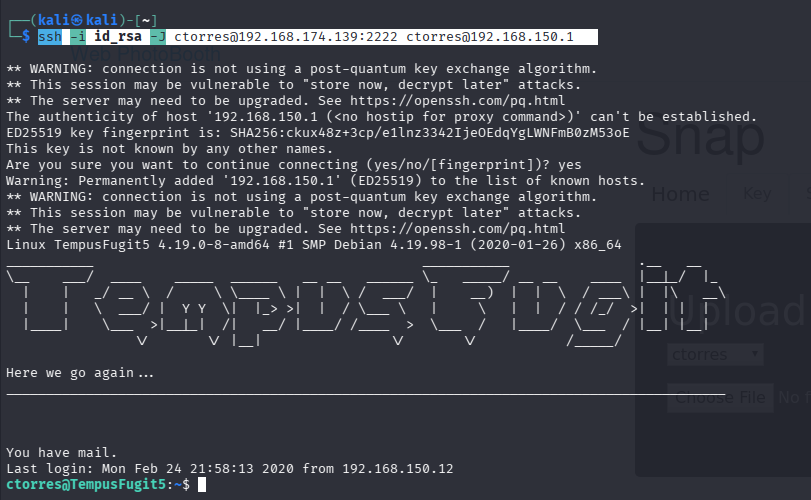Click 'This key is not known' line

(170, 149)
